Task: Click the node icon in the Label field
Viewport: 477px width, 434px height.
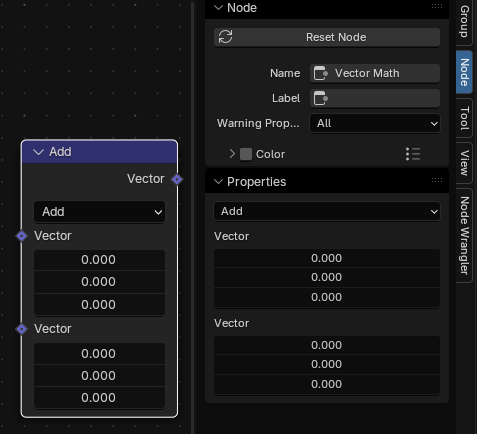Action: coord(321,98)
